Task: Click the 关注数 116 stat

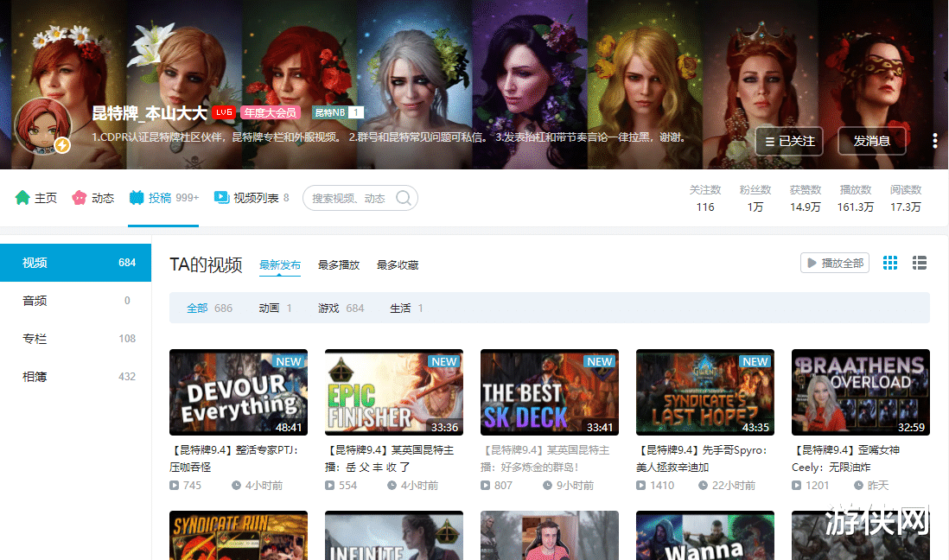Action: pos(705,199)
